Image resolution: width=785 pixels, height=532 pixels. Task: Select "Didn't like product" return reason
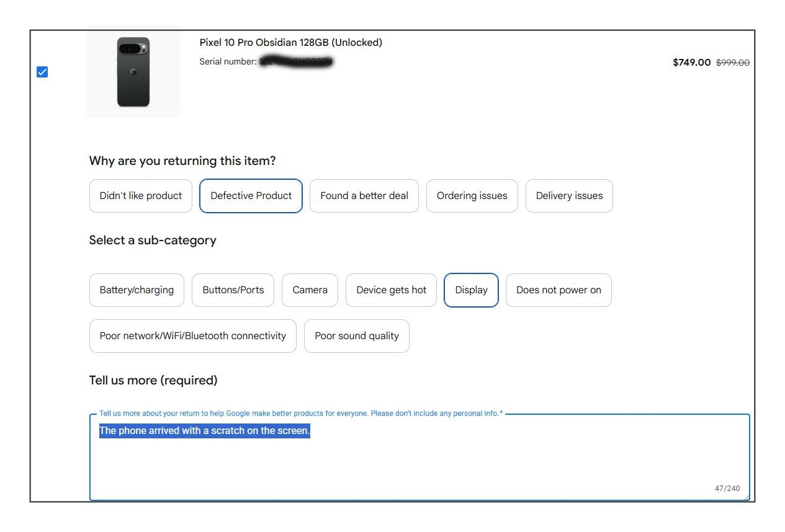(x=141, y=196)
